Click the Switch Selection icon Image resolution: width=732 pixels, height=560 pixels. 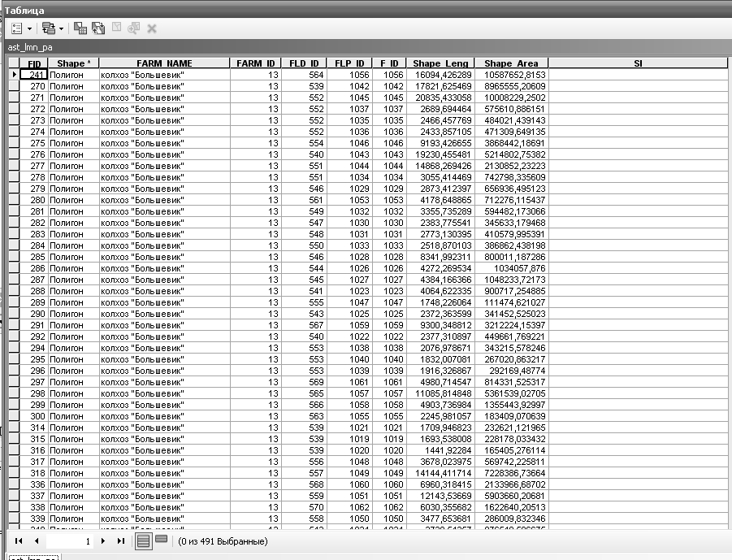coord(98,28)
